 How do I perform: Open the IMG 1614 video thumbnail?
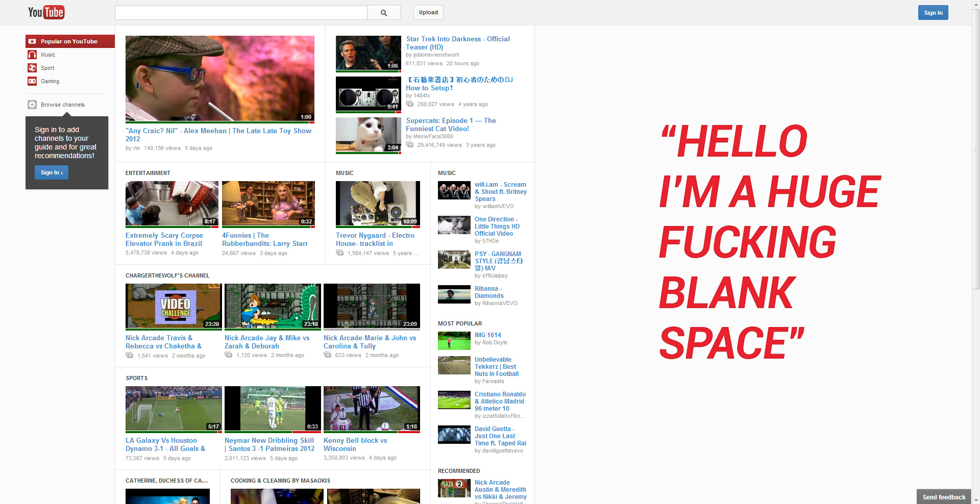tap(454, 341)
